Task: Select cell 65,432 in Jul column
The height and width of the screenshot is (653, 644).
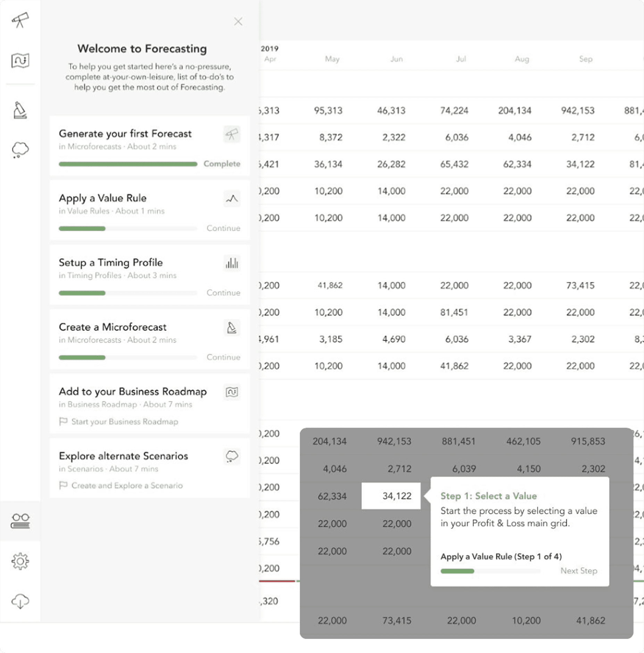Action: coord(454,164)
